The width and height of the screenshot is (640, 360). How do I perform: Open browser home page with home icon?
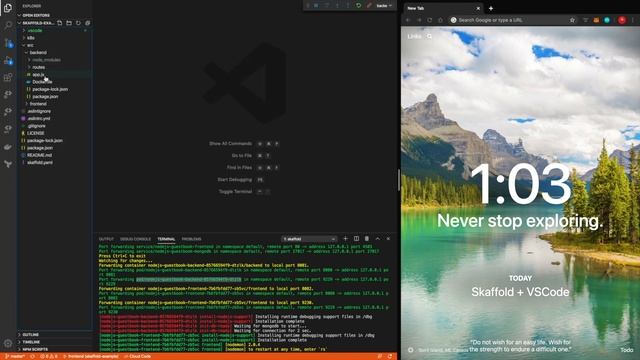click(x=440, y=20)
